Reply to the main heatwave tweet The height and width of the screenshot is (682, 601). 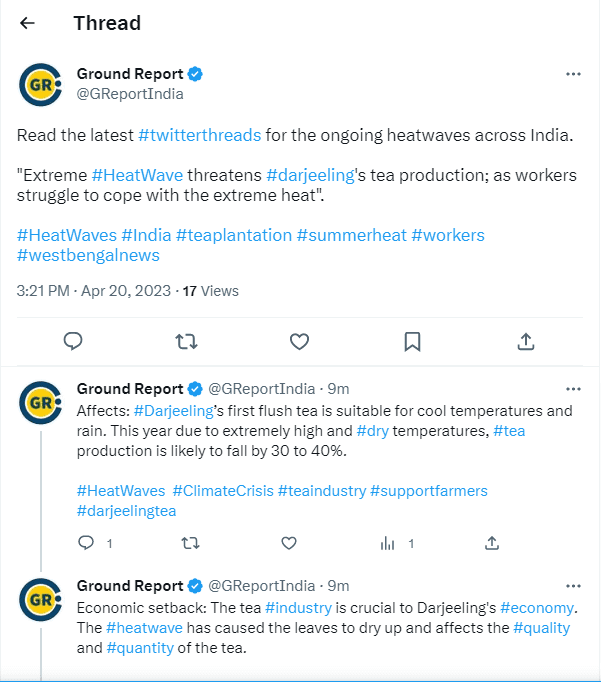tap(73, 341)
